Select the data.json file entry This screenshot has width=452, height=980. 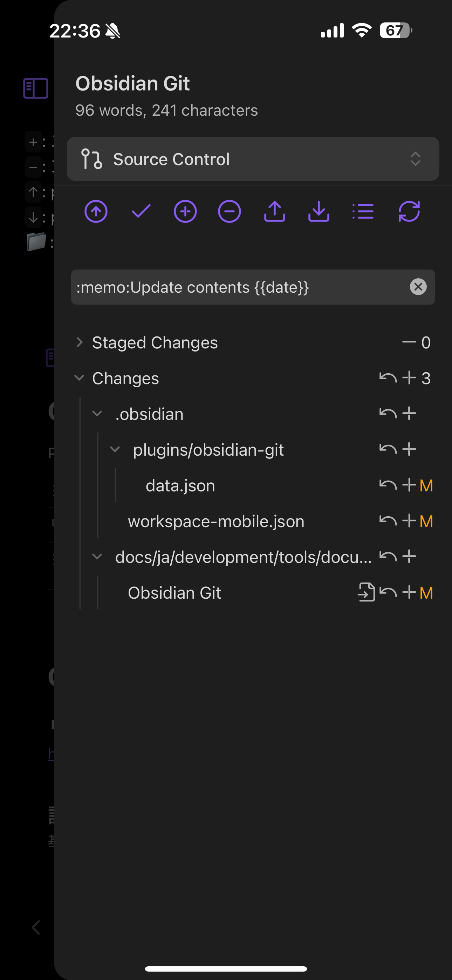coord(180,486)
